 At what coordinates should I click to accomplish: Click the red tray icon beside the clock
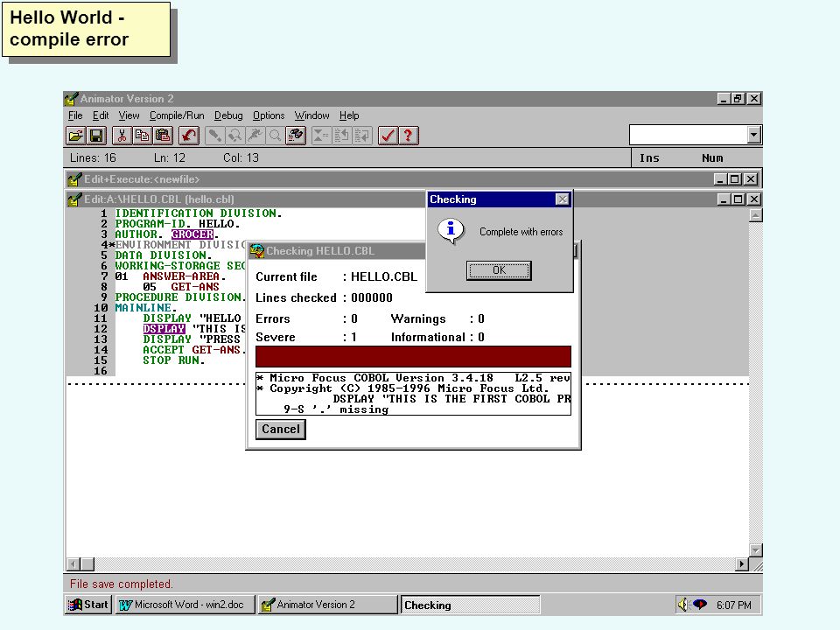pyautogui.click(x=700, y=605)
